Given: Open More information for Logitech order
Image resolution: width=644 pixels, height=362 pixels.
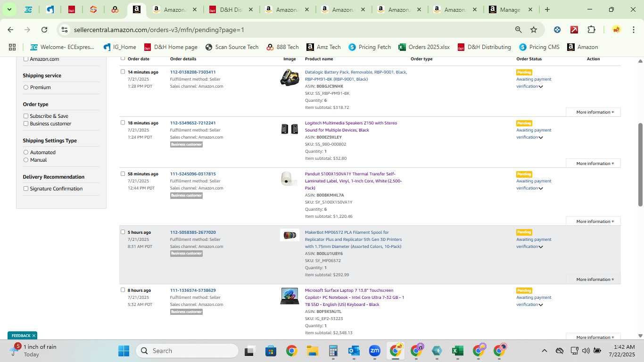Looking at the screenshot, I should pos(593,164).
